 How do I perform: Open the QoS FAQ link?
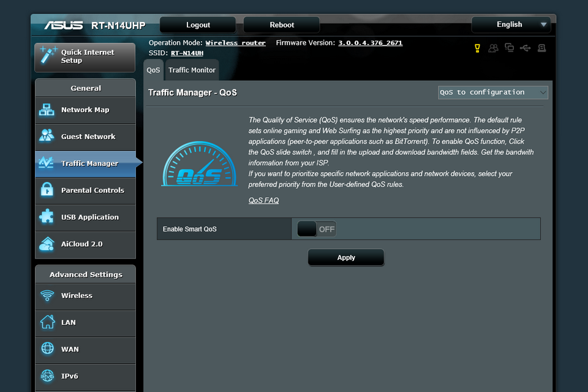263,200
